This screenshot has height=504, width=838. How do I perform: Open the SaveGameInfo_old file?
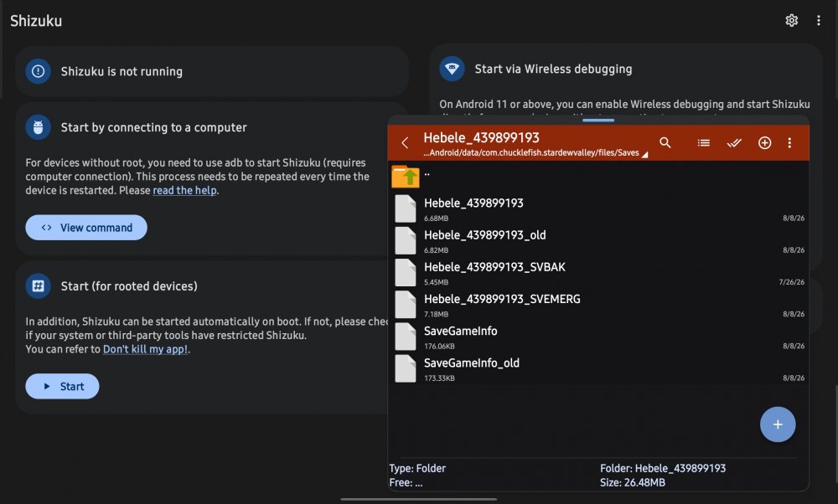click(598, 368)
